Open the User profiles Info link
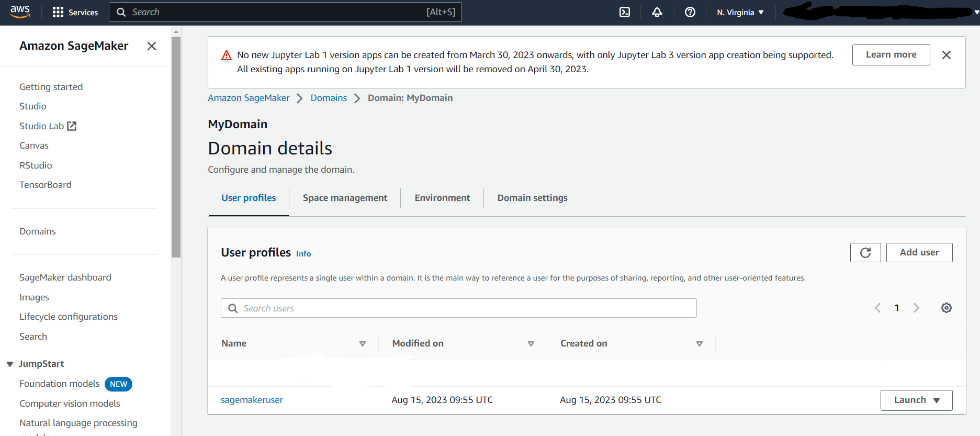Image resolution: width=980 pixels, height=436 pixels. [x=303, y=254]
